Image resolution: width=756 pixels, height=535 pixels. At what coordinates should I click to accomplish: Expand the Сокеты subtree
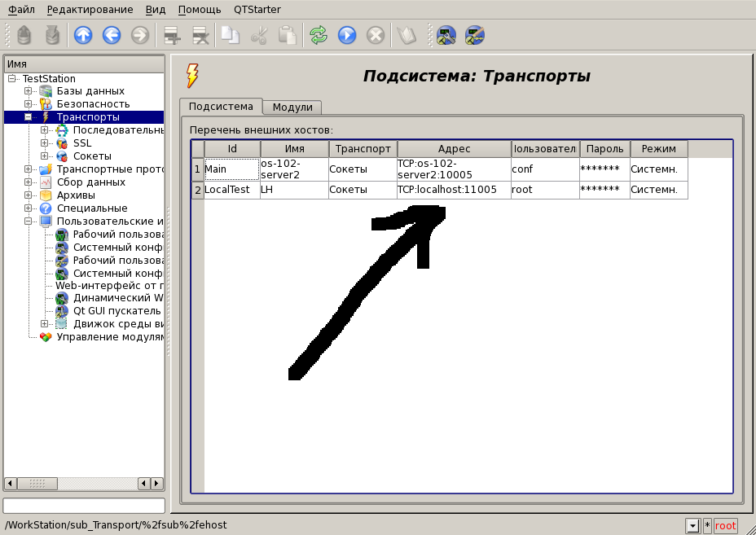(x=45, y=156)
